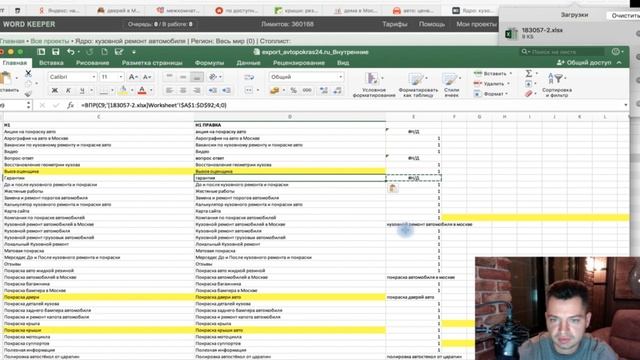The image size is (640, 360).
Task: Open the borders dropdown arrow
Action: coord(112,90)
